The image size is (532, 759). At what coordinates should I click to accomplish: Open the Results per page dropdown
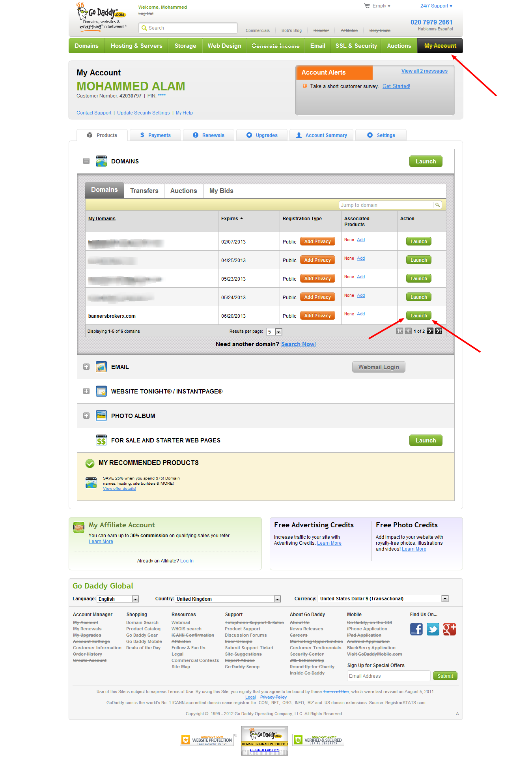coord(274,332)
